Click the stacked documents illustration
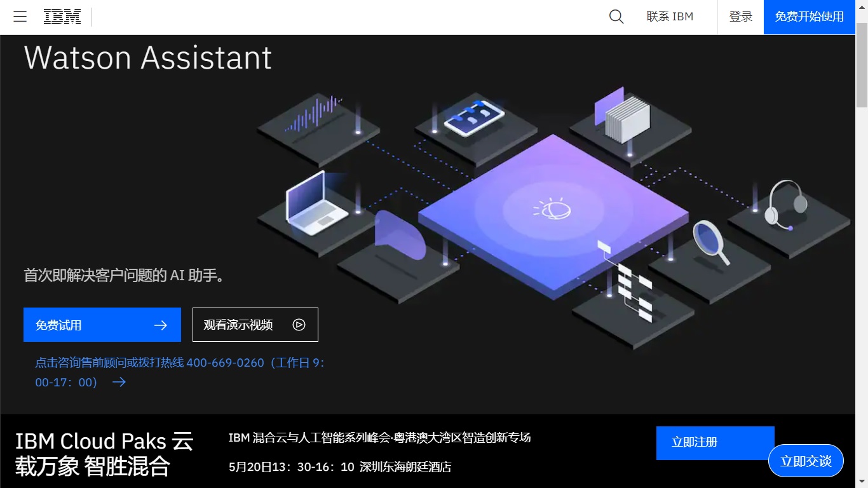868x488 pixels. [x=623, y=116]
